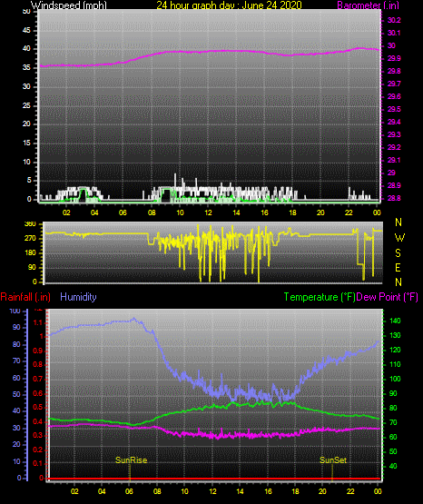The height and width of the screenshot is (504, 423).
Task: Click the 00 hour label under bottom graph
Action: 378,491
